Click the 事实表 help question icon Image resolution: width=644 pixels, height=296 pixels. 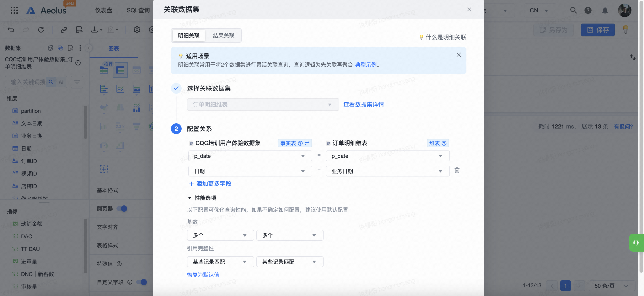coord(300,143)
